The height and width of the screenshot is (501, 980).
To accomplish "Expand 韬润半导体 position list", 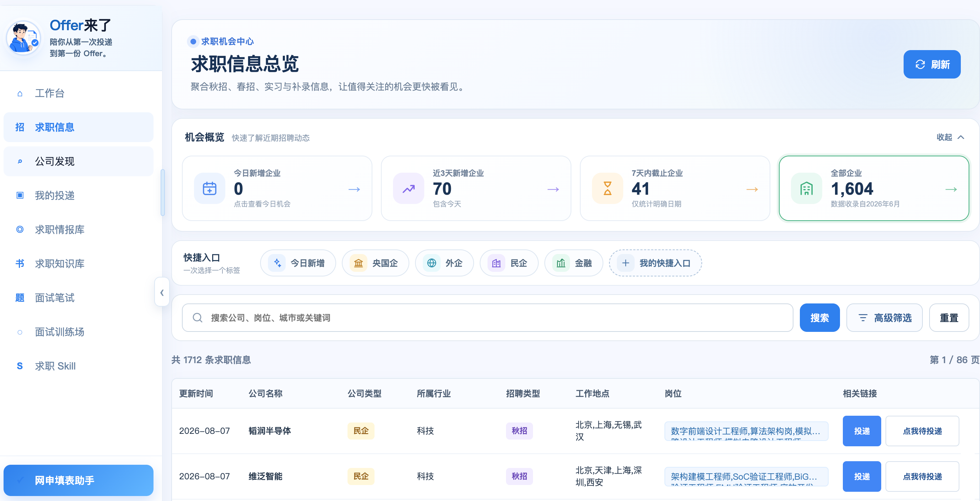I will point(746,431).
